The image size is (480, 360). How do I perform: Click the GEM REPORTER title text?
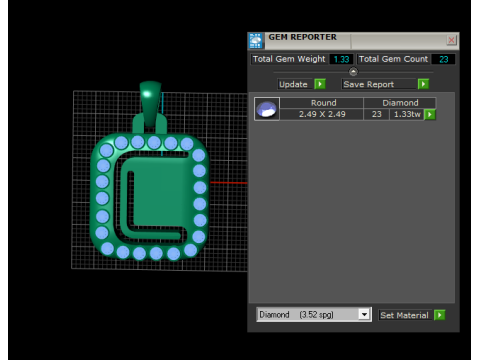pos(303,37)
